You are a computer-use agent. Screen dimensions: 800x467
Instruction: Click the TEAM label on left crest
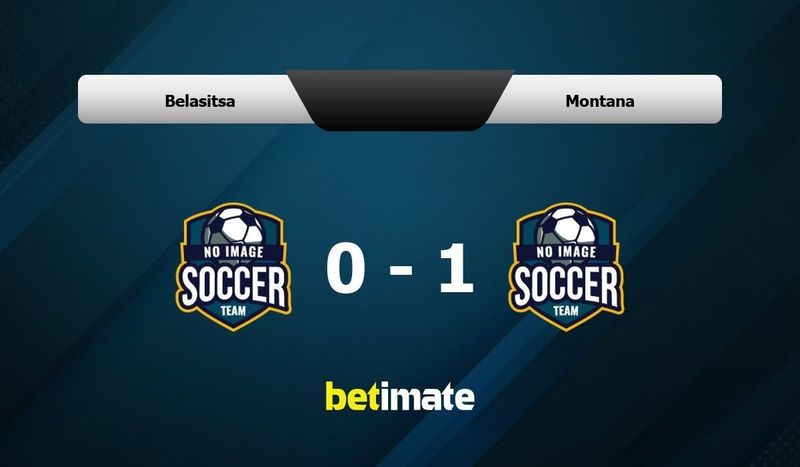233,311
